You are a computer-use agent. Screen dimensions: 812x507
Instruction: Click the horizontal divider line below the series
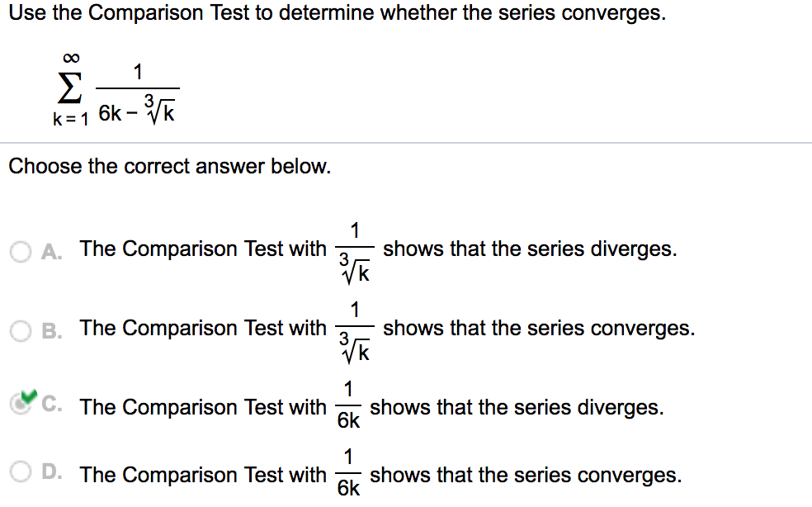click(406, 142)
